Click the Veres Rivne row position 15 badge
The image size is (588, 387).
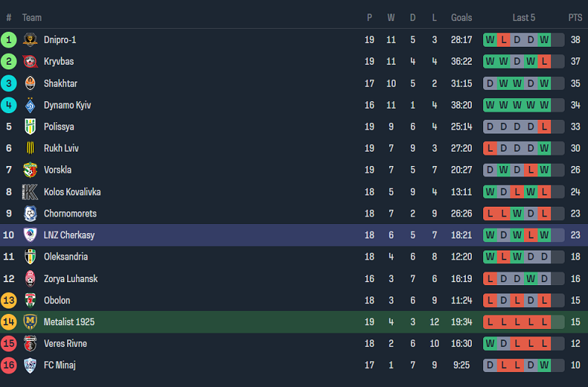[9, 344]
